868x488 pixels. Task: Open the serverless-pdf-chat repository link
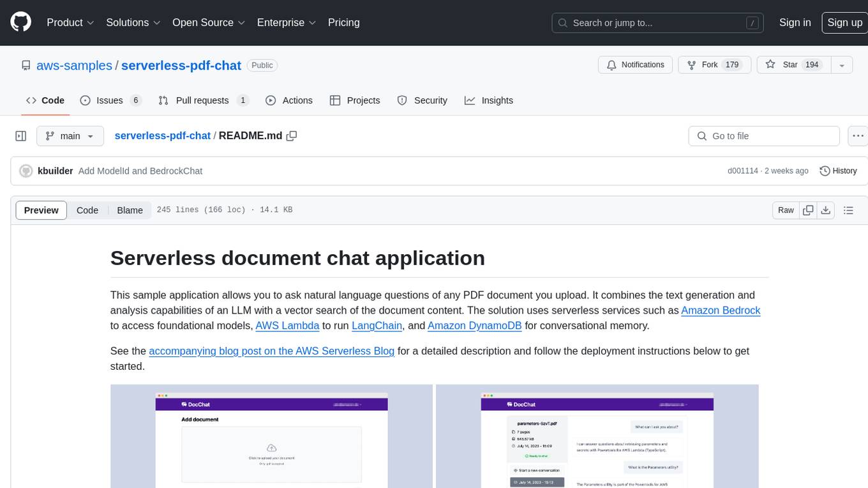(181, 65)
